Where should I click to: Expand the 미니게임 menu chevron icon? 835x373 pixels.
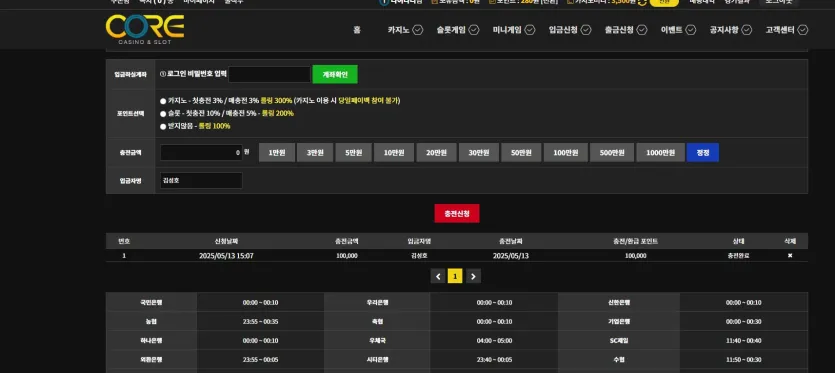click(x=530, y=30)
